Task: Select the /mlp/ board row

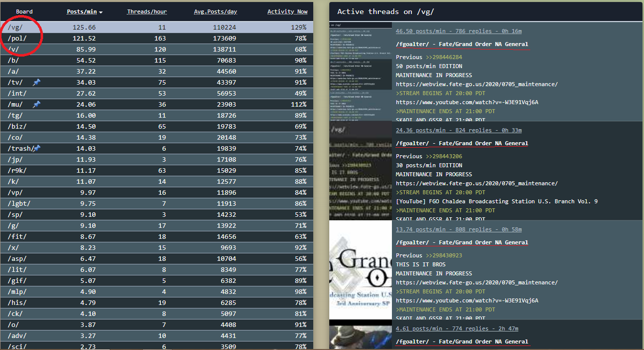Action: click(157, 291)
